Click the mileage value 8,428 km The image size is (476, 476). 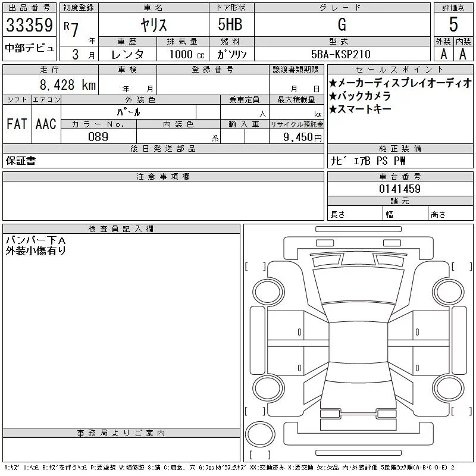click(x=68, y=84)
